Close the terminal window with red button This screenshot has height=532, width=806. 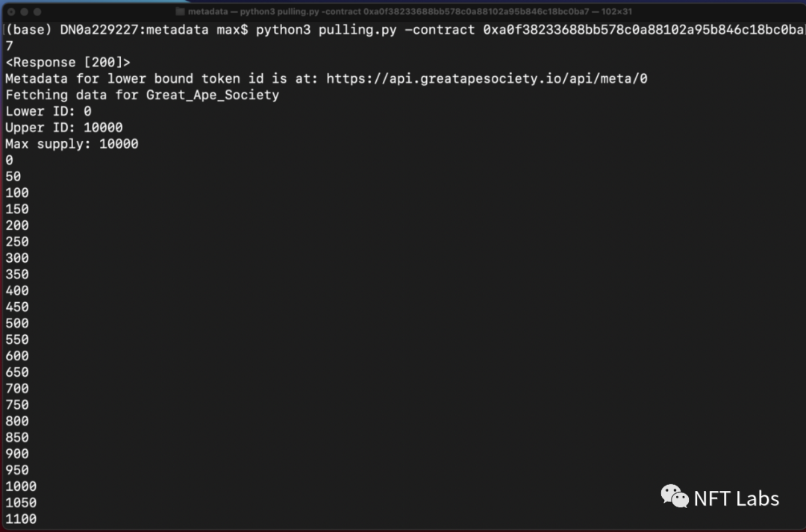pyautogui.click(x=11, y=11)
